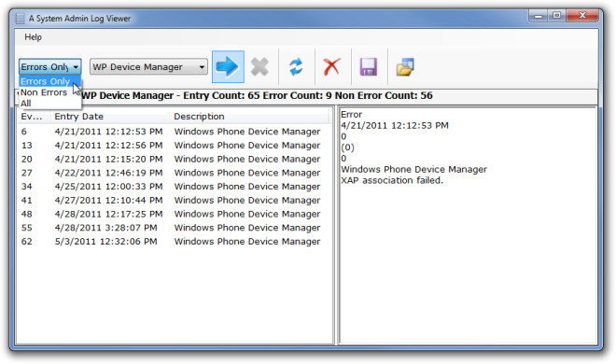Open the Errors Only filter dropdown
Screen dimensions: 616x364
[x=49, y=67]
